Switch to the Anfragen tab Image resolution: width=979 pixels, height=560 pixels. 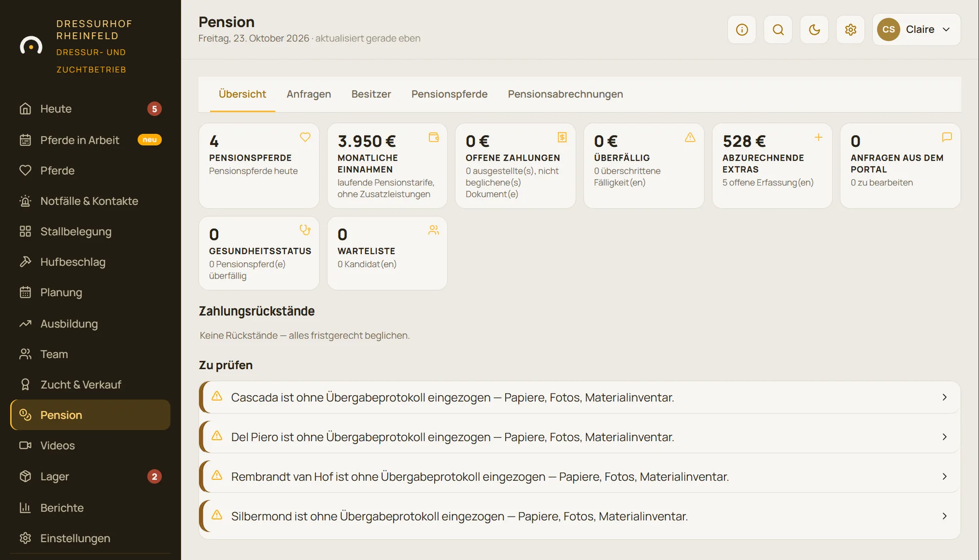[309, 94]
